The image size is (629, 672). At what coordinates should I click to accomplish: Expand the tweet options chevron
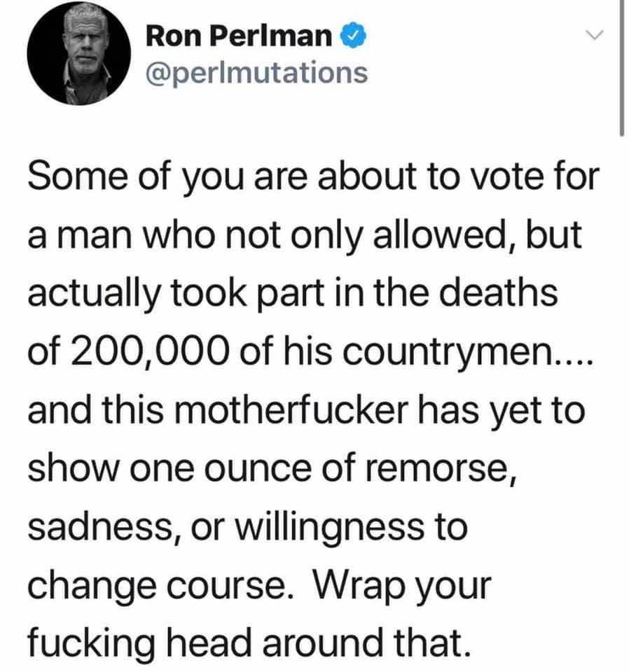coord(595,35)
